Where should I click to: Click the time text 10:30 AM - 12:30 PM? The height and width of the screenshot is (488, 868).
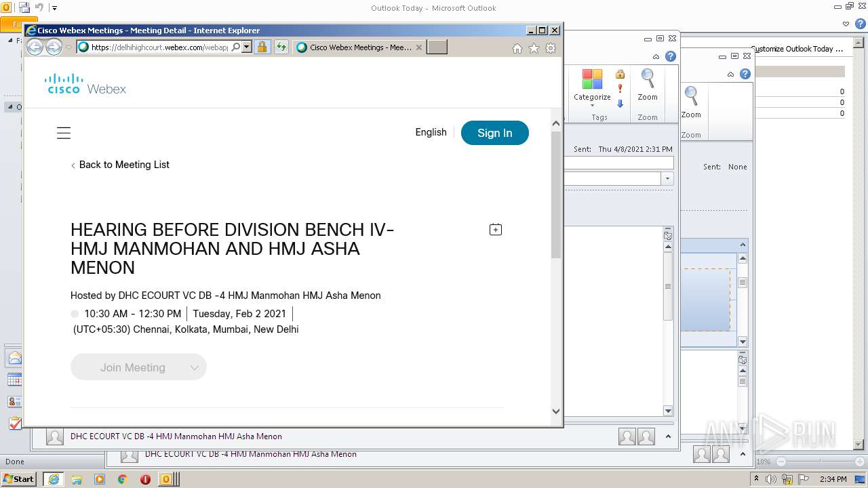[133, 314]
